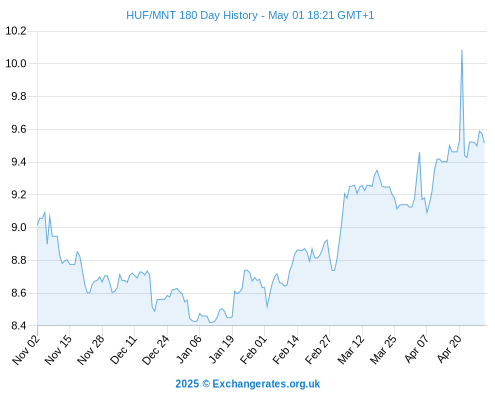The image size is (495, 400).
Task: Click the January low point near 8.42
Action: point(210,322)
